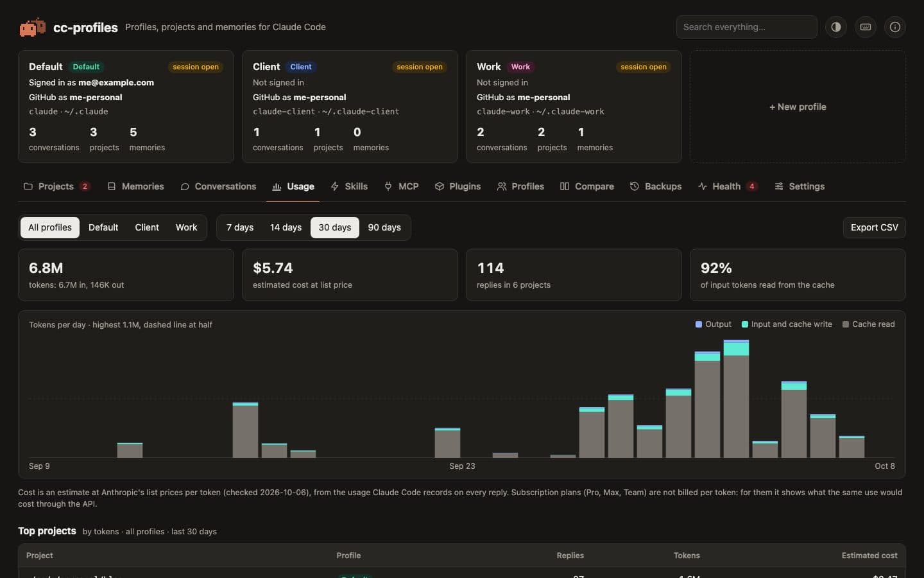Image resolution: width=924 pixels, height=578 pixels.
Task: Create a new profile with + New profile
Action: 798,107
